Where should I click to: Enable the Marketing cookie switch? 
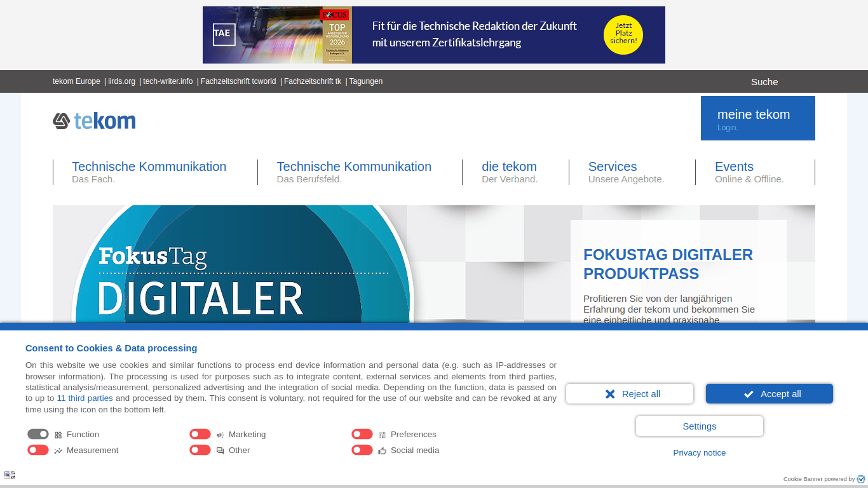pyautogui.click(x=200, y=434)
